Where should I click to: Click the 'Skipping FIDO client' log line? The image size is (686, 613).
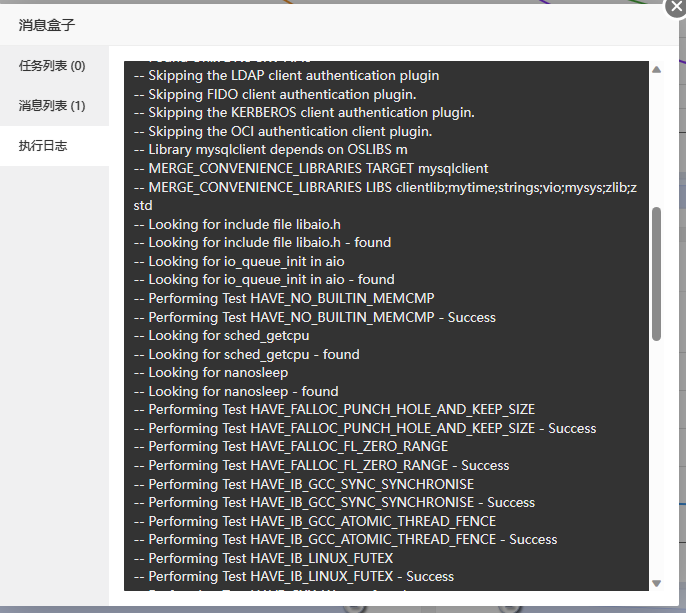(x=275, y=95)
